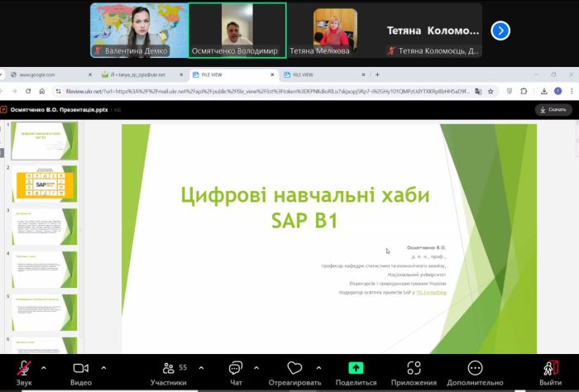Reload the current page

[28, 91]
